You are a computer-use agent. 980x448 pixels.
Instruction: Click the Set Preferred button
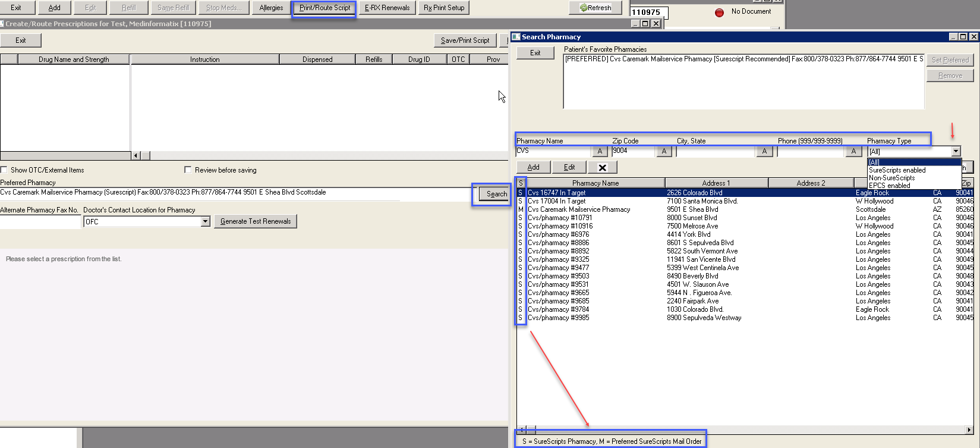click(950, 60)
